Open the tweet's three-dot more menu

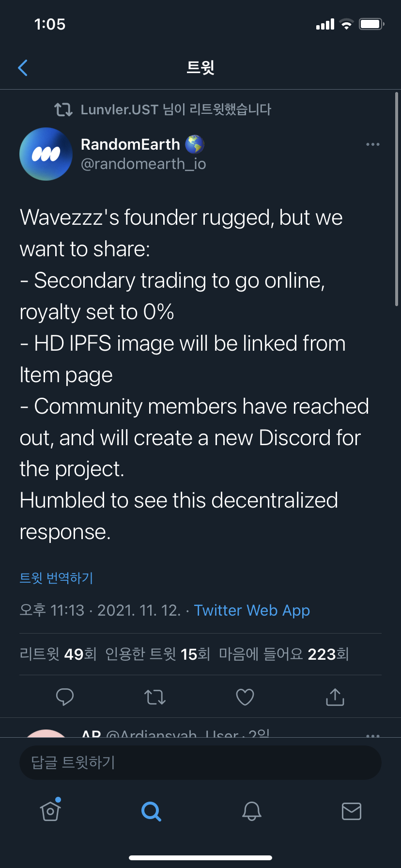coord(373,144)
